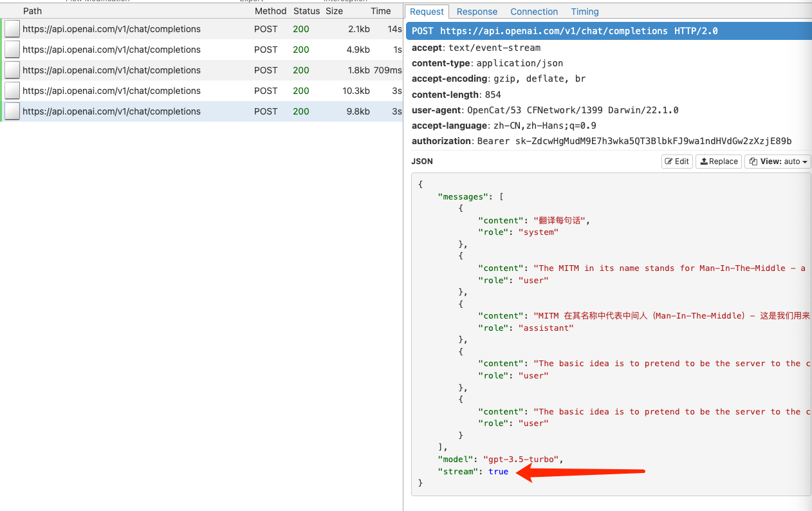Select the Request tab

pos(427,12)
